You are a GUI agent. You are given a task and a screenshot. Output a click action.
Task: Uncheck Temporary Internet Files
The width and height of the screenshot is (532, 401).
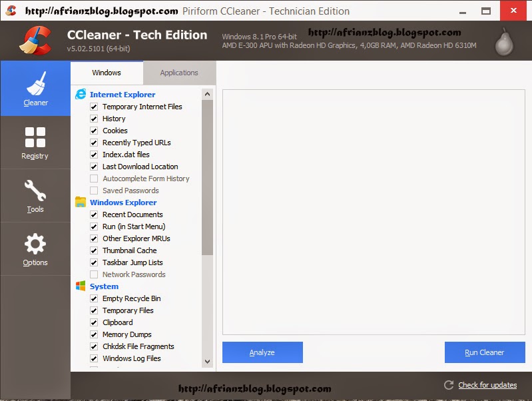(94, 107)
